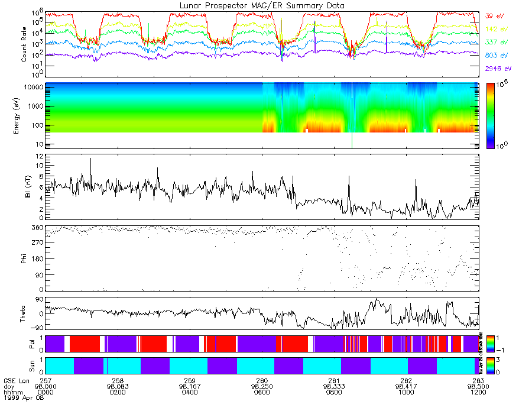Viewport: 532px width, 414px height.
Task: Select the 142 eV legend label
Action: pyautogui.click(x=497, y=29)
